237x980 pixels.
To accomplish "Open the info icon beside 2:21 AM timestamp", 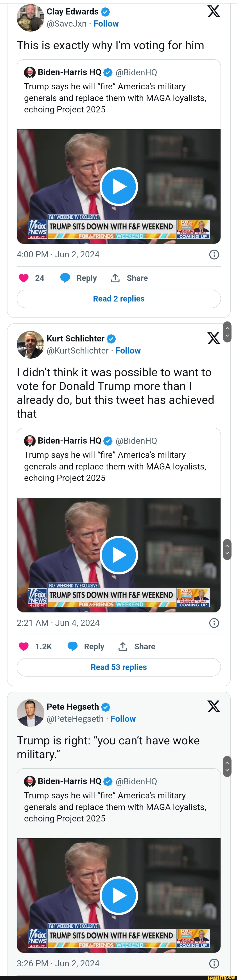I will [214, 623].
